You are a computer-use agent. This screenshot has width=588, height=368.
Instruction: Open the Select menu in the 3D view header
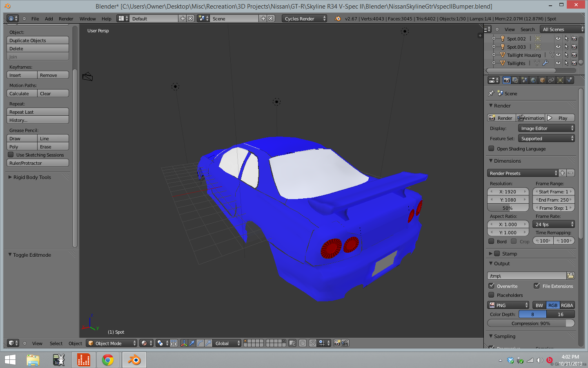pyautogui.click(x=56, y=343)
